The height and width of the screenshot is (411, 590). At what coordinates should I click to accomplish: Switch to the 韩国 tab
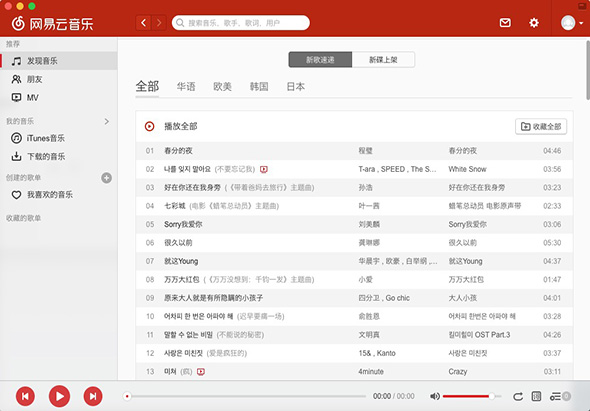coord(259,87)
